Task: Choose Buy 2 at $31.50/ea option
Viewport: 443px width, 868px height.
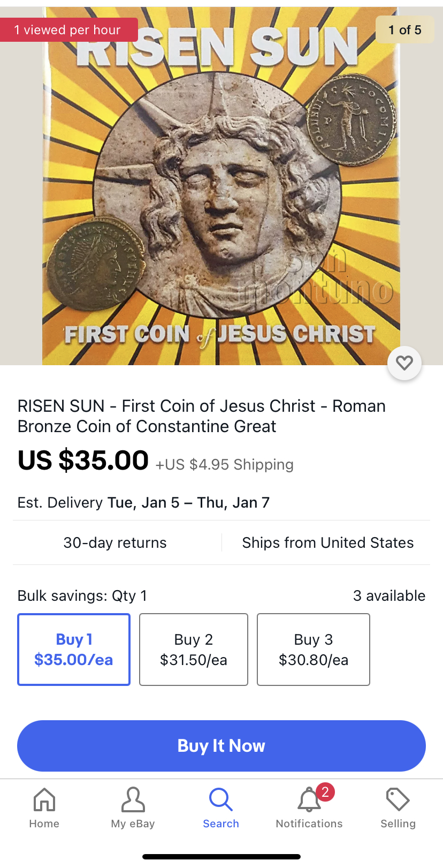Action: (x=194, y=649)
